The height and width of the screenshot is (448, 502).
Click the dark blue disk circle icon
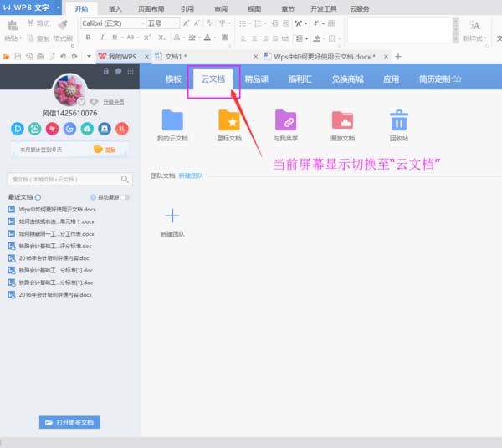105,129
